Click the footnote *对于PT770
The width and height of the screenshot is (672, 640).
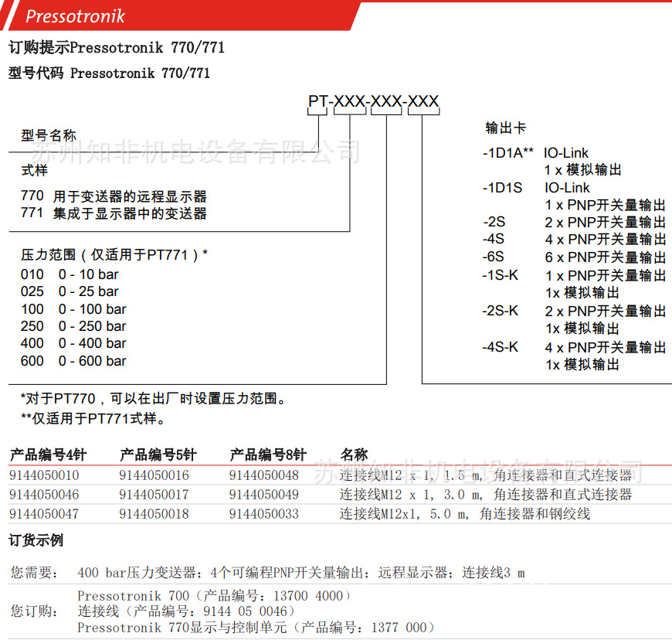pos(153,399)
